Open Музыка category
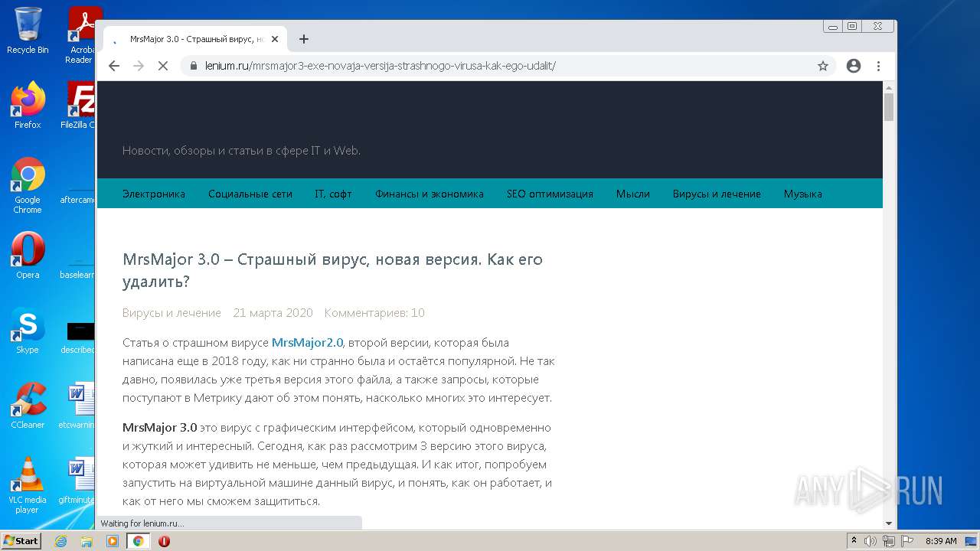 [803, 194]
